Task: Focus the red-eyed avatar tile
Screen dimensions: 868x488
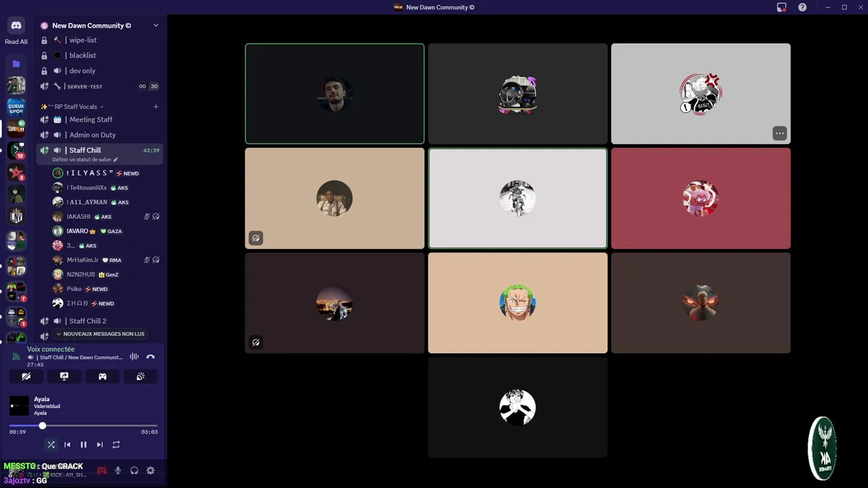Action: (x=701, y=303)
